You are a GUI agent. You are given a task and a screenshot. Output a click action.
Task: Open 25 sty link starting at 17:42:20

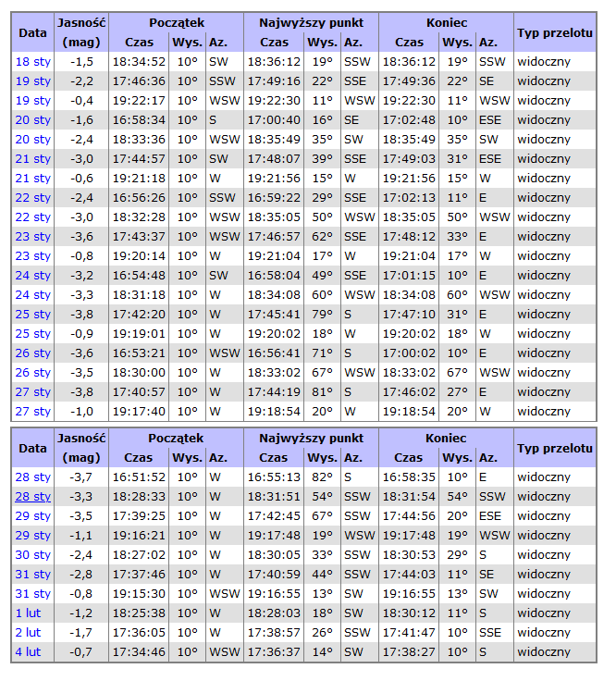33,315
